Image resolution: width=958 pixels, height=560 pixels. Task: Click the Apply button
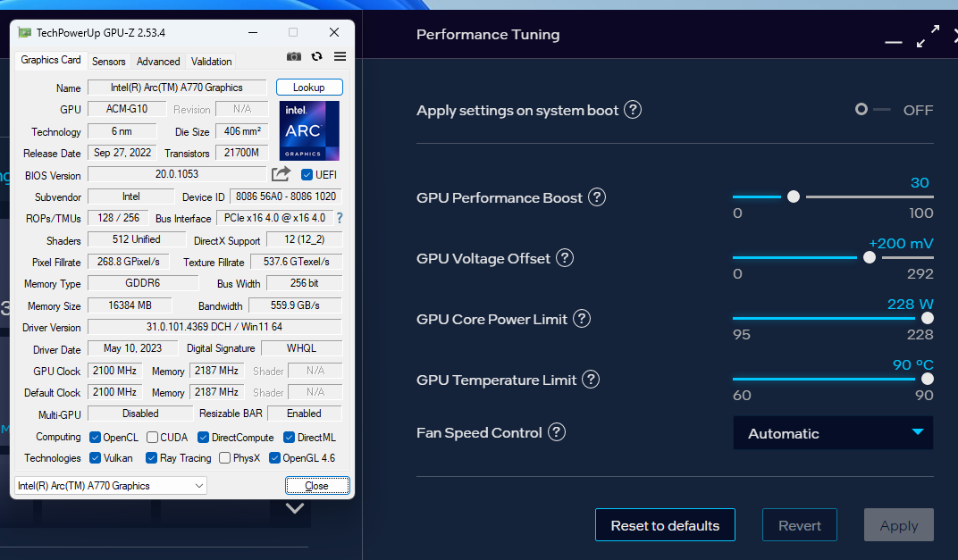[899, 525]
